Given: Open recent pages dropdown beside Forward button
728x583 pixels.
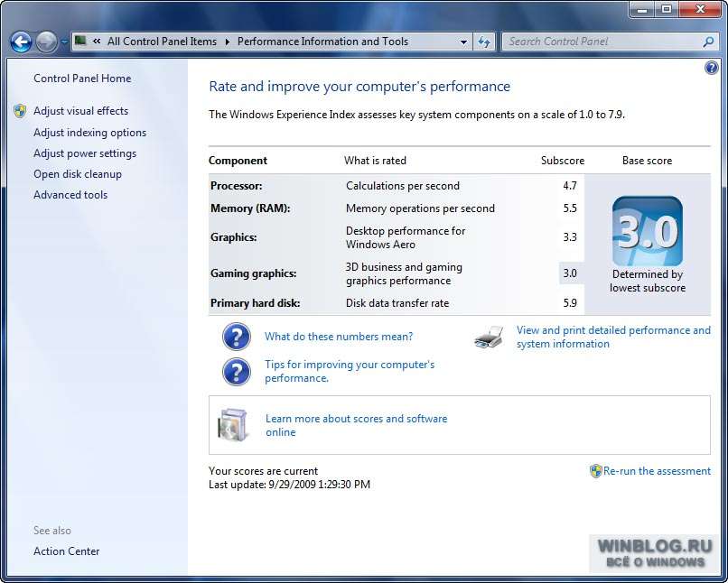Looking at the screenshot, I should pyautogui.click(x=64, y=42).
